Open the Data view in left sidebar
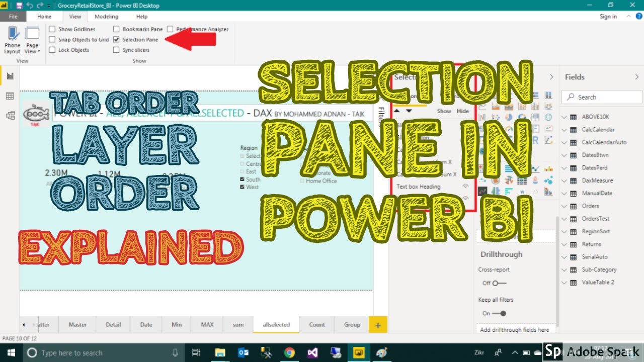This screenshot has height=362, width=644. point(10,96)
